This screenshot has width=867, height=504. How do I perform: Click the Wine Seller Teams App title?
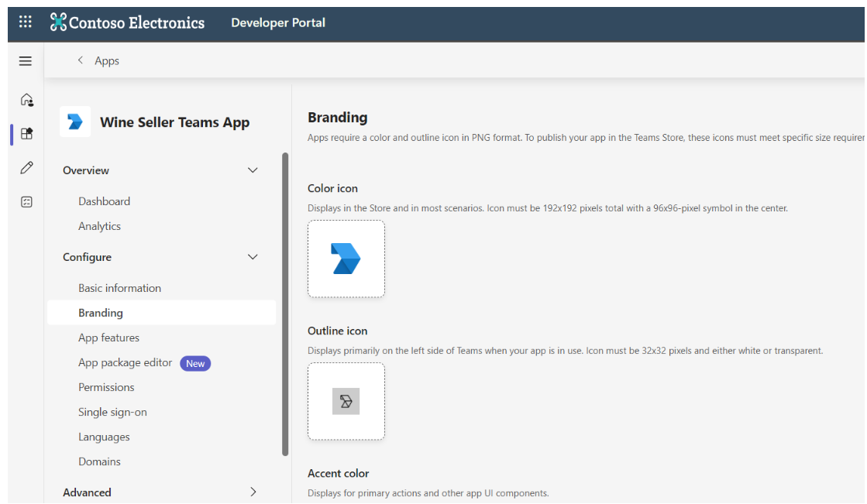click(175, 122)
